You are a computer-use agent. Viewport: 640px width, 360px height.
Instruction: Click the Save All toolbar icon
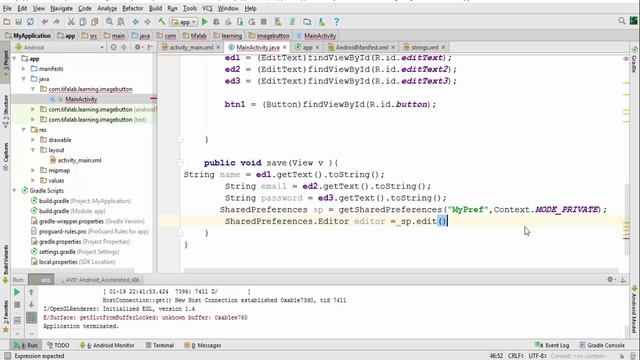[x=18, y=22]
